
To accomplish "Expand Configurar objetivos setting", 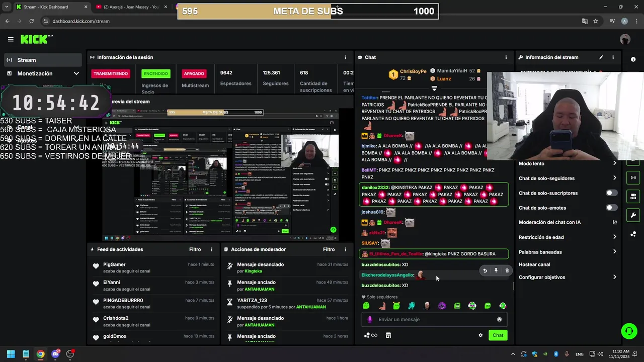I will 615,277.
